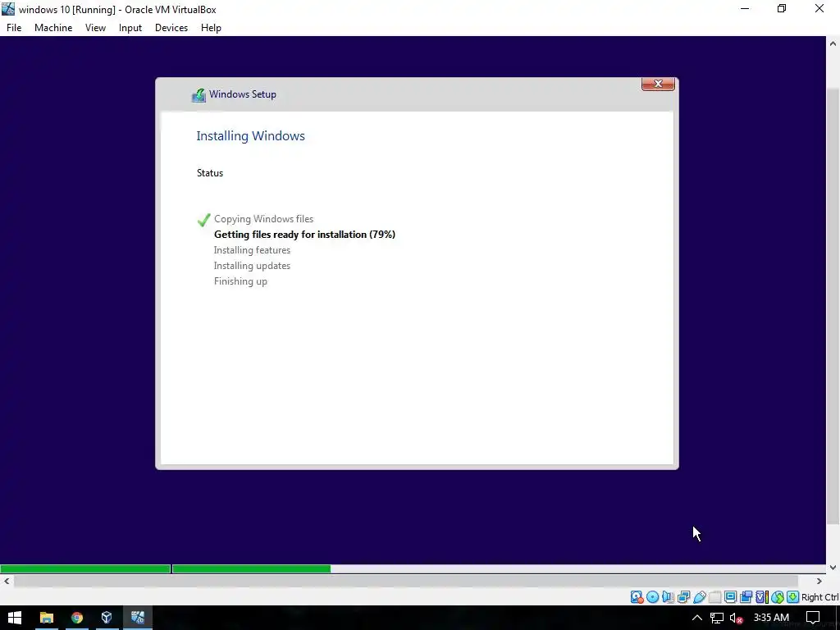
Task: Open the View menu
Action: pyautogui.click(x=95, y=28)
